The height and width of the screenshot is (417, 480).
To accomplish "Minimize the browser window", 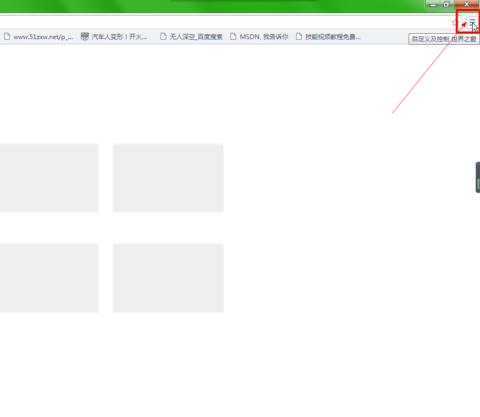I will [433, 5].
